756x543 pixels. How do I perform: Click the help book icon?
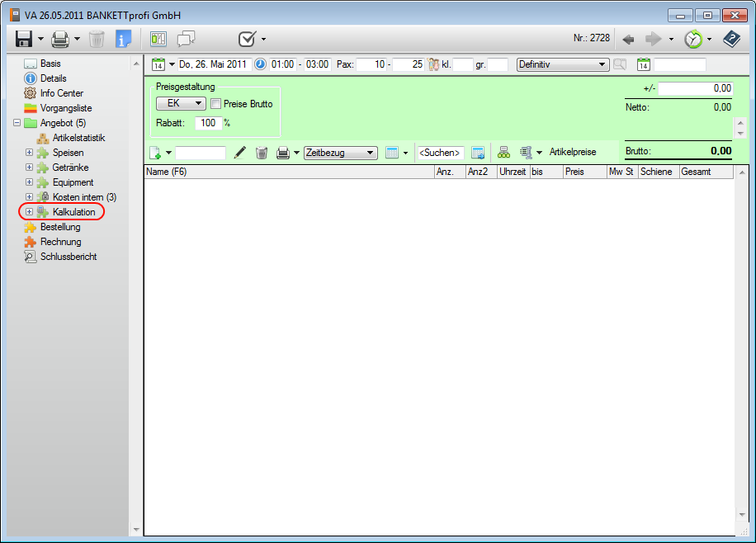click(x=731, y=39)
